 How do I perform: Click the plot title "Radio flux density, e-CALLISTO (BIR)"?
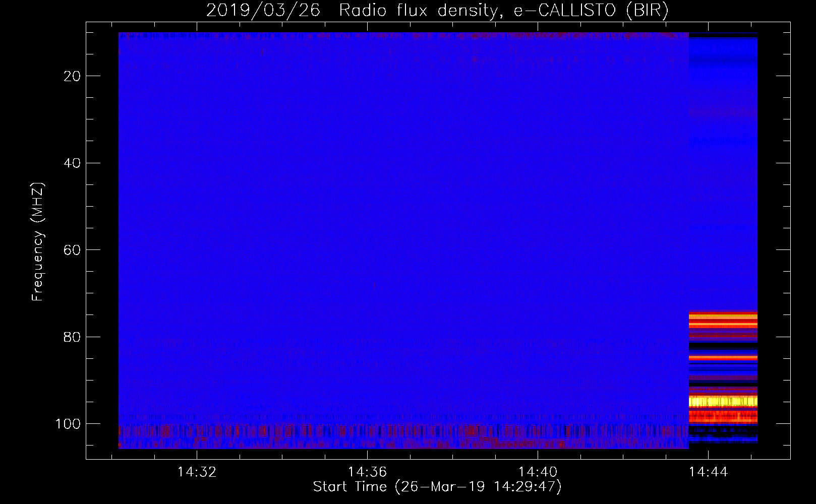coord(503,10)
